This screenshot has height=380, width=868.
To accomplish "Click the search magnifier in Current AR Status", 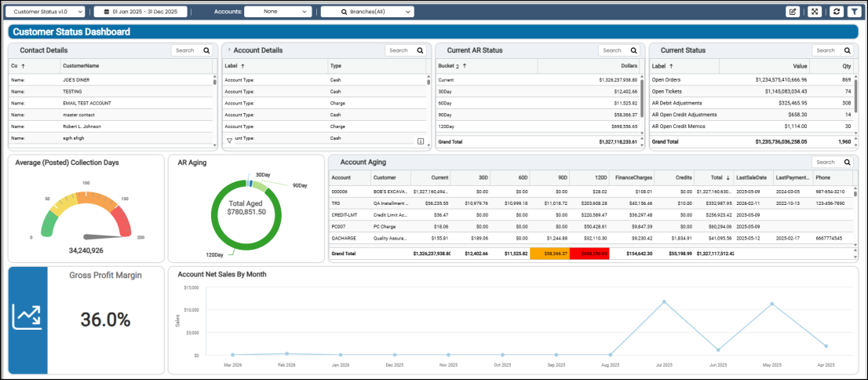I will click(634, 50).
